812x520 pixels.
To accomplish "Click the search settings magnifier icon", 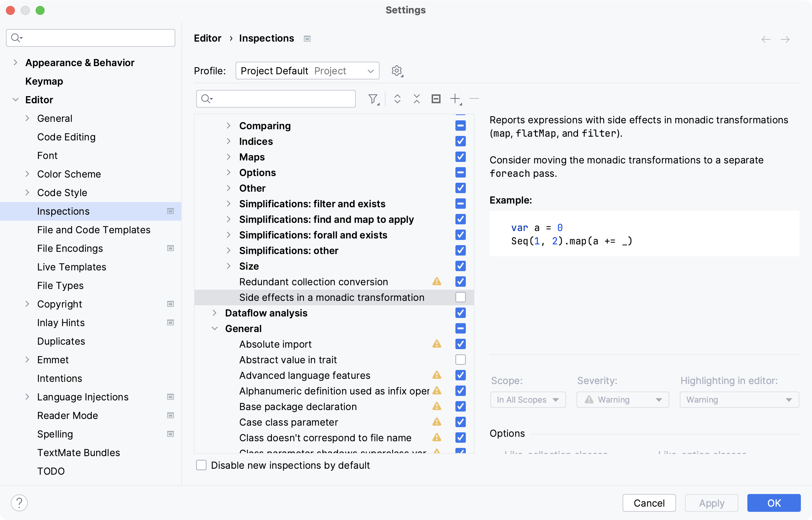I will (x=15, y=37).
